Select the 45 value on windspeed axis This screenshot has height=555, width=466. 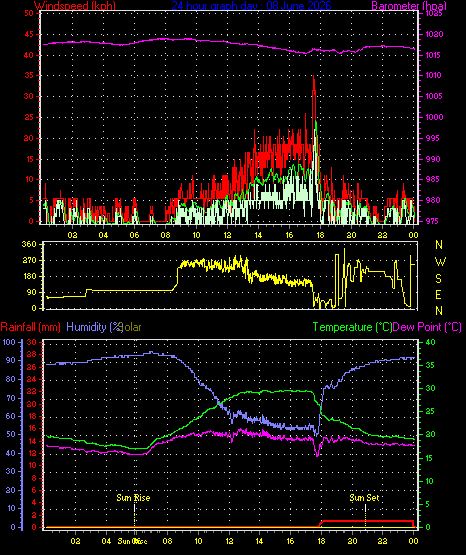[x=29, y=34]
